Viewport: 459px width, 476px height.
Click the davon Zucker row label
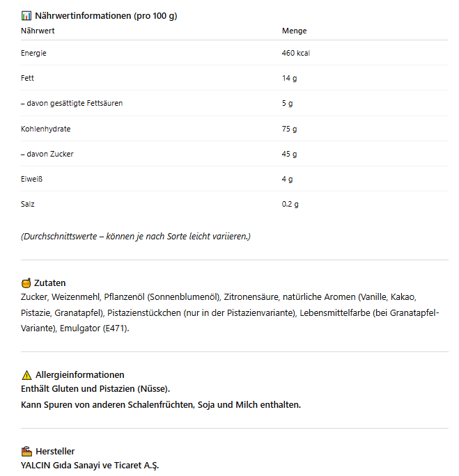tap(47, 154)
